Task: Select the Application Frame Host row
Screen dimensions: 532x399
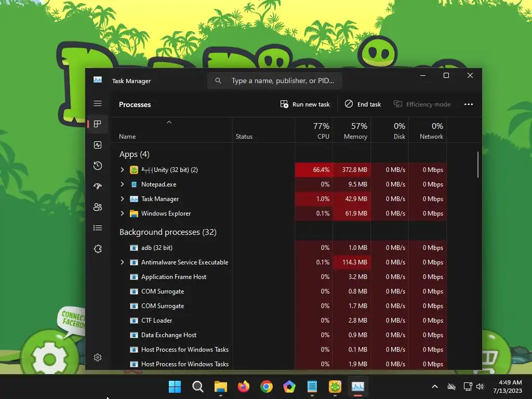Action: pos(278,277)
